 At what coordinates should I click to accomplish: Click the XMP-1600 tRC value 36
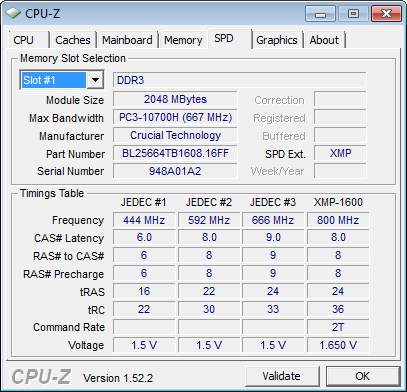338,310
